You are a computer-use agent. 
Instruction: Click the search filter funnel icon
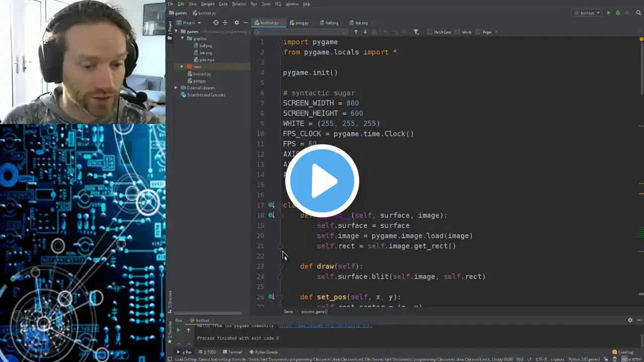416,32
